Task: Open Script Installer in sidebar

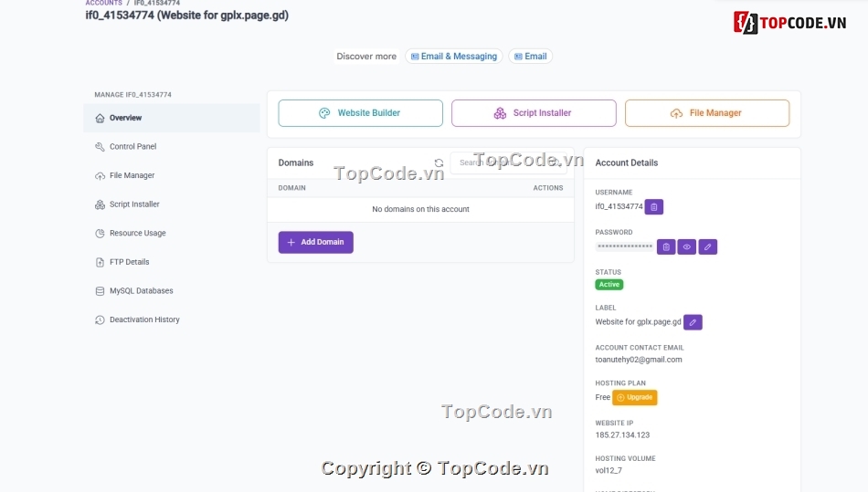Action: (172, 204)
